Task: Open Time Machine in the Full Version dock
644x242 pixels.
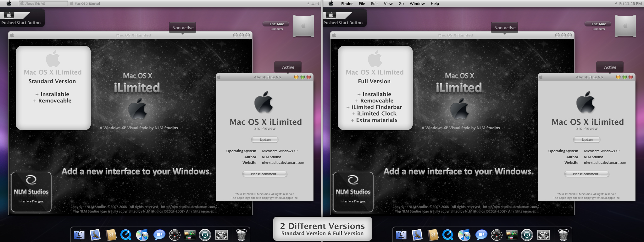Action: (x=527, y=235)
